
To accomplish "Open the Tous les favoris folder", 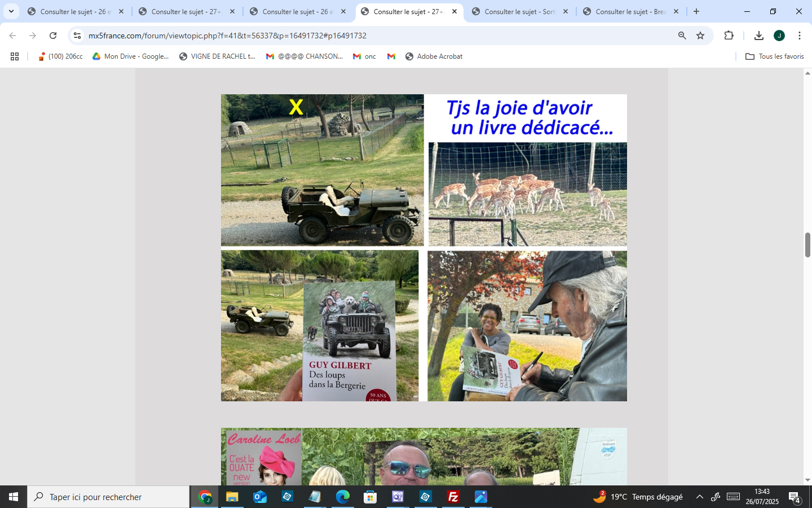I will [x=774, y=56].
